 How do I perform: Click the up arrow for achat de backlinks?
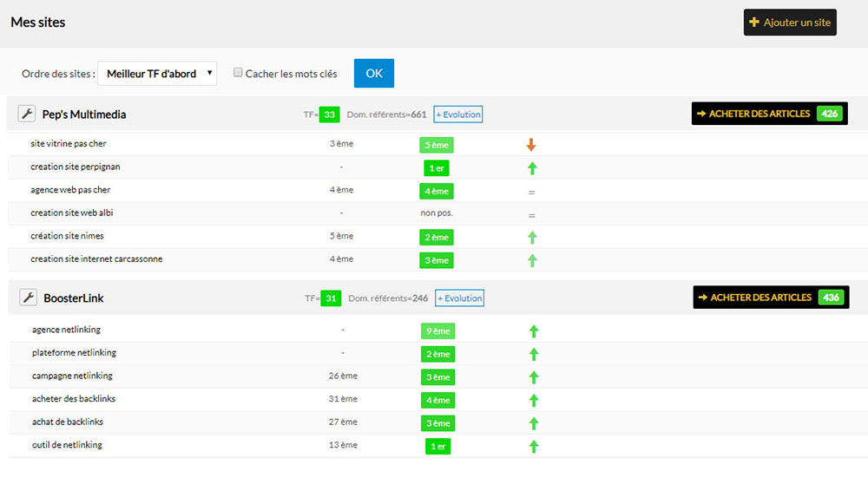tap(534, 423)
